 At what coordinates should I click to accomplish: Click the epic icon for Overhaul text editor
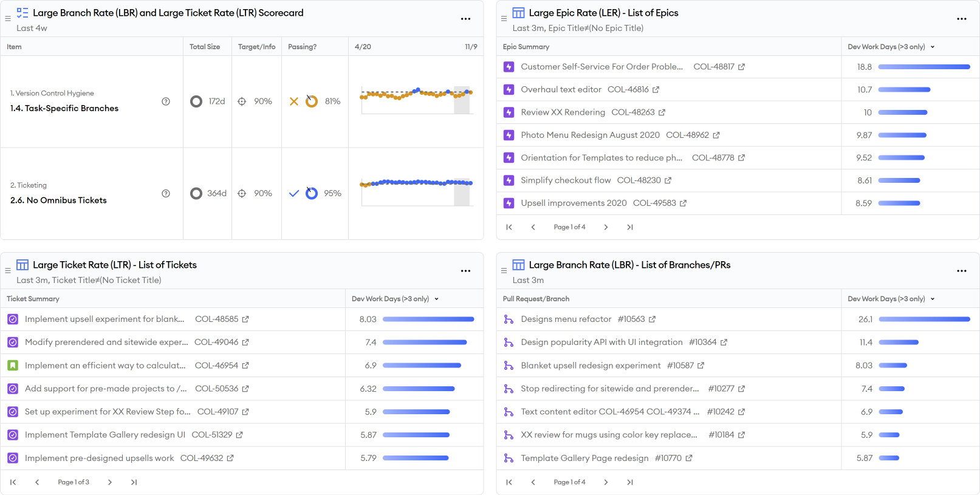click(x=509, y=90)
